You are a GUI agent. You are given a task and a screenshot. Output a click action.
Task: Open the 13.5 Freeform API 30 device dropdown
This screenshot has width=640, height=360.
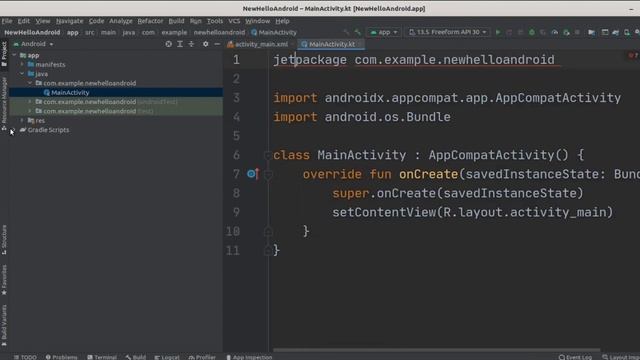pos(447,32)
